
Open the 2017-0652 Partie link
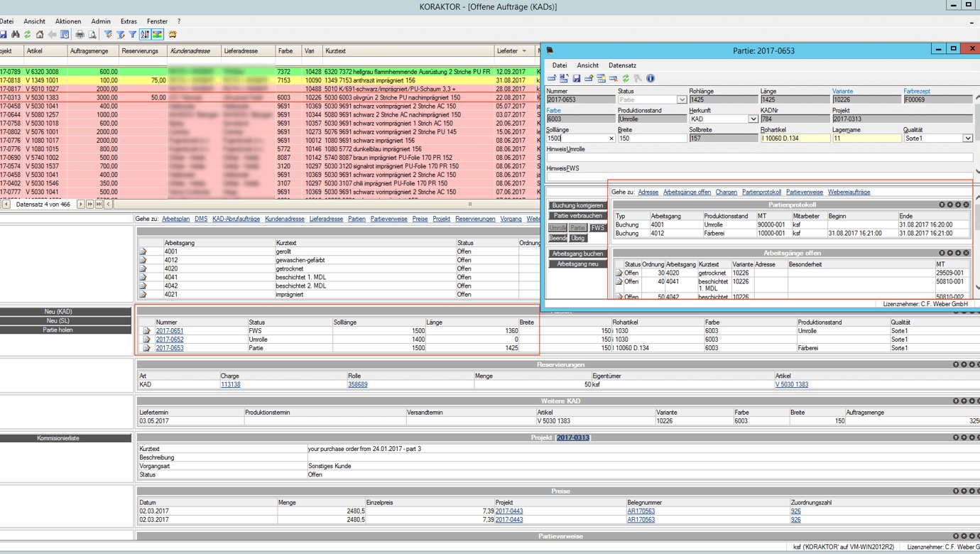click(x=170, y=340)
